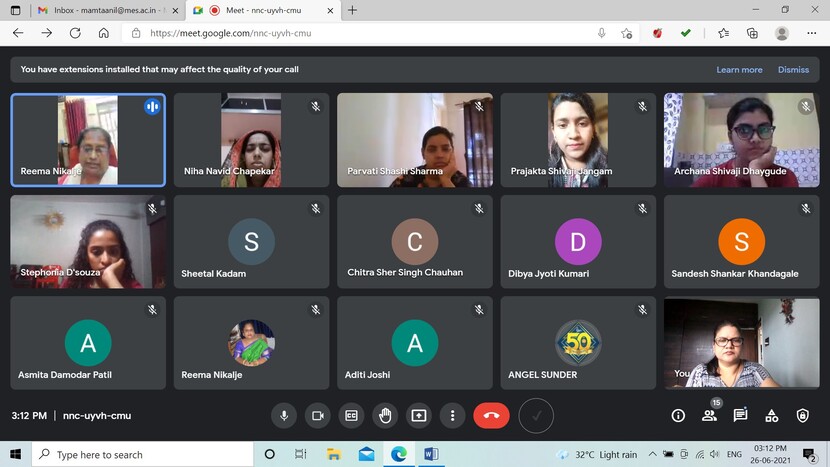Screen dimensions: 830x467
Task: Switch to the Inbox Gmail tab
Action: point(98,10)
